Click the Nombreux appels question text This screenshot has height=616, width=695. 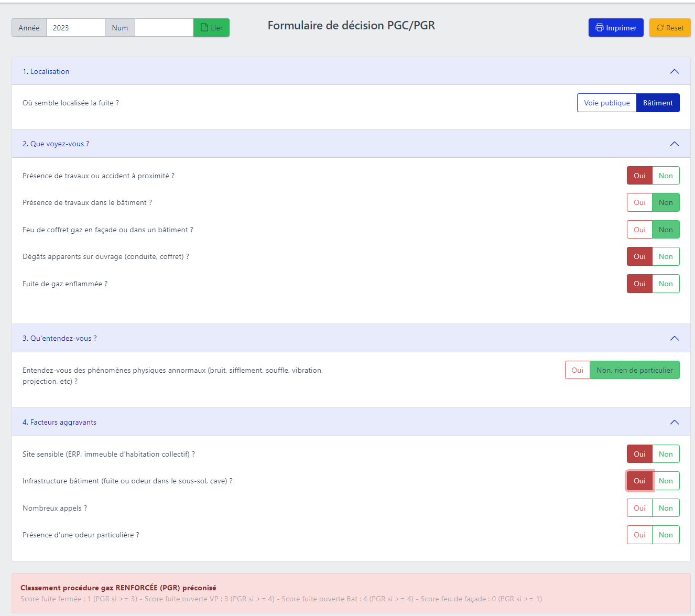55,508
